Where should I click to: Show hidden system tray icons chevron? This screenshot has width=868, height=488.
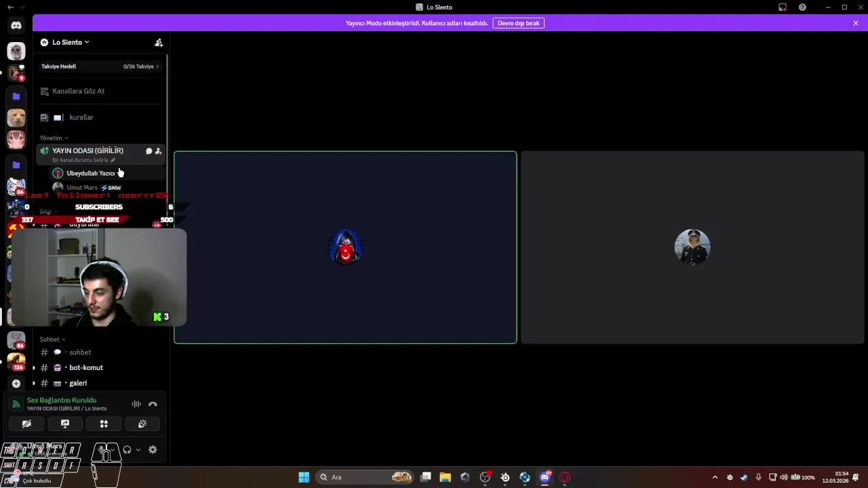[x=715, y=477]
